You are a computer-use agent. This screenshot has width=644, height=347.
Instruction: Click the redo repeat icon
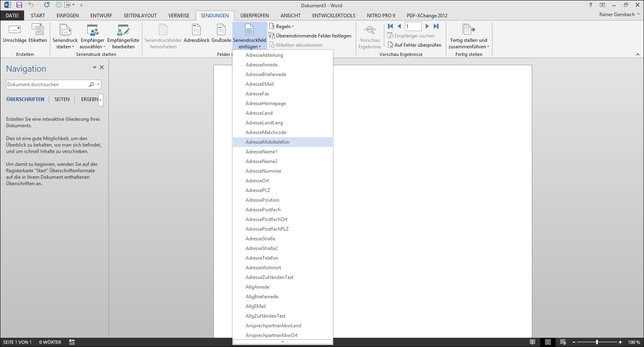(x=47, y=5)
